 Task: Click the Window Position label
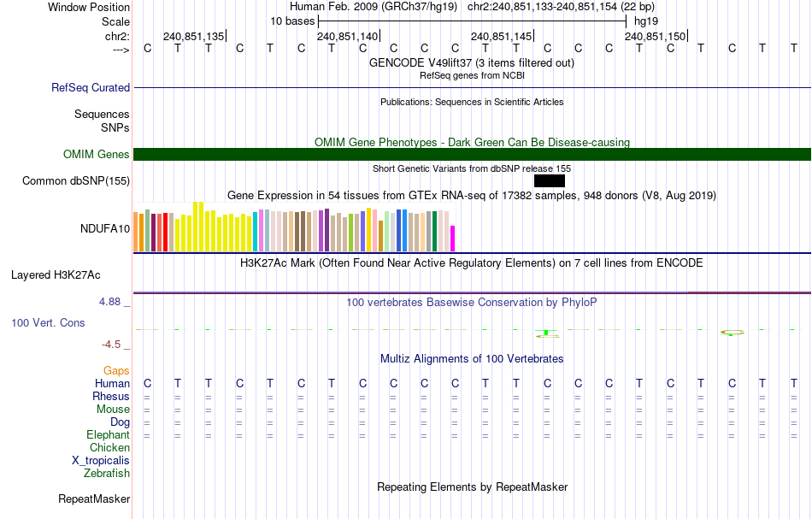(89, 7)
